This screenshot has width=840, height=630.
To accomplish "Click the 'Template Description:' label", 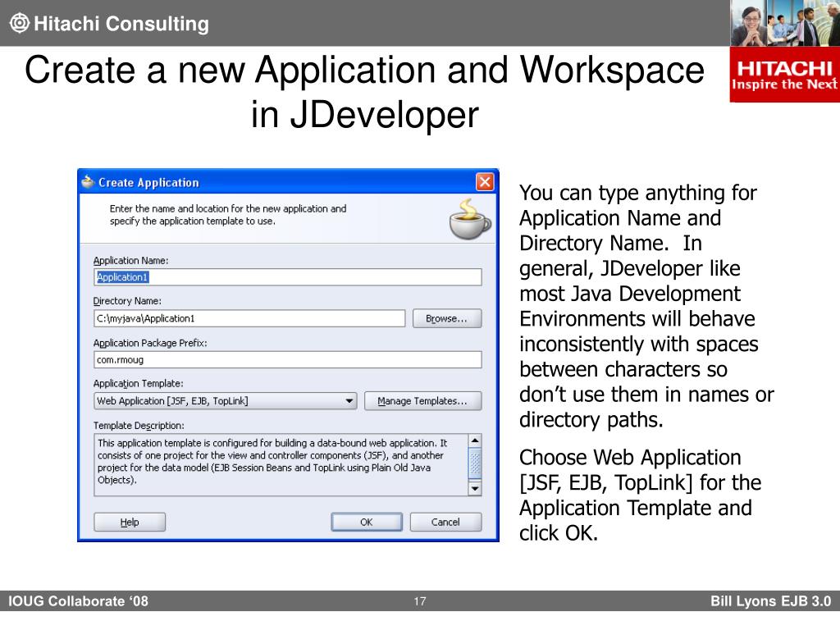I will point(139,426).
